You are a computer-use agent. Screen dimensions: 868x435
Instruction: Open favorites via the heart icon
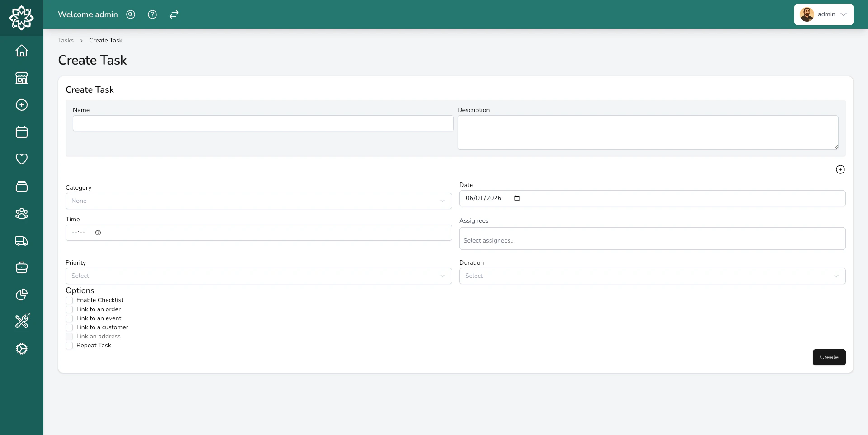click(21, 159)
